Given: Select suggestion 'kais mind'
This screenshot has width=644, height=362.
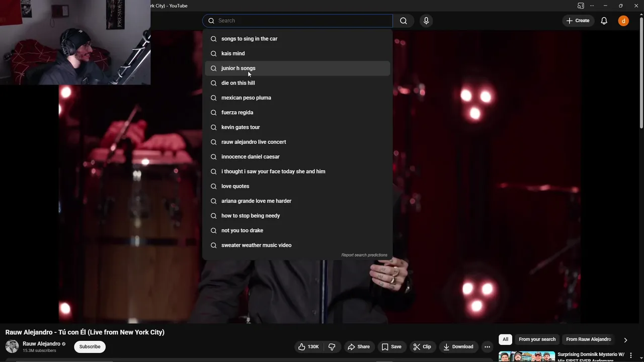Looking at the screenshot, I should click(297, 53).
